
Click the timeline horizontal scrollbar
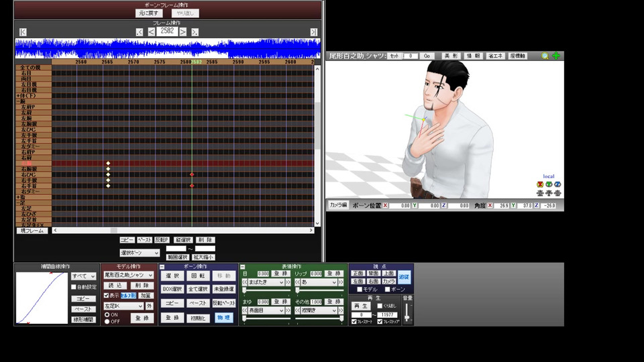pyautogui.click(x=183, y=230)
